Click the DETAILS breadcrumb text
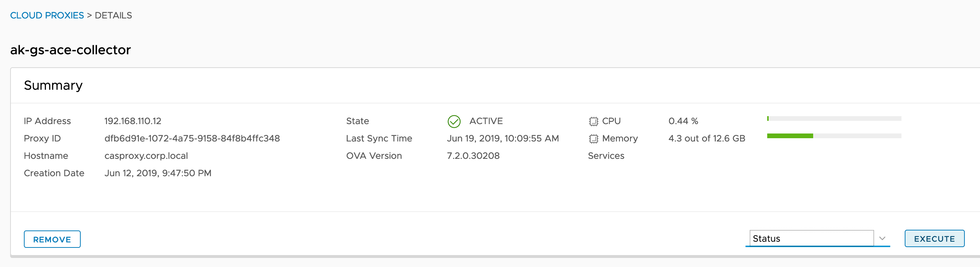 point(113,15)
